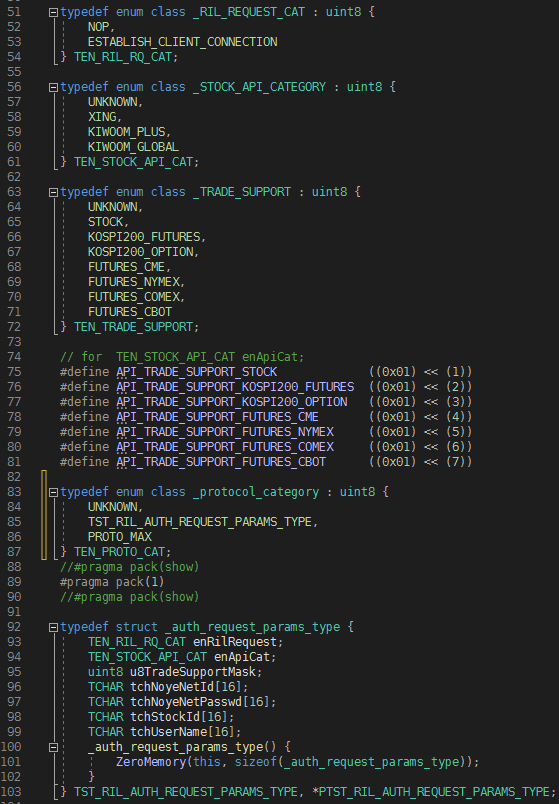Click u8TradeSupportMask member

[193, 672]
